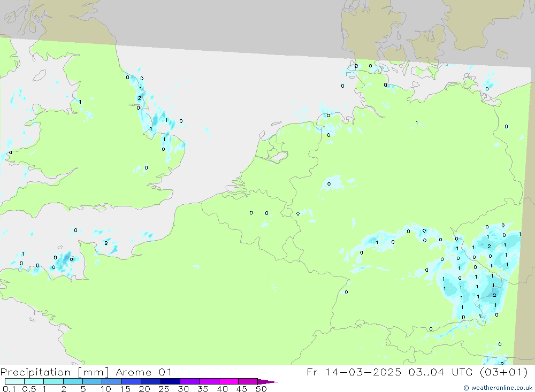Screen dimensions: 535x392
Task: Click the '0.1' legend scale label
Action: 9,389
